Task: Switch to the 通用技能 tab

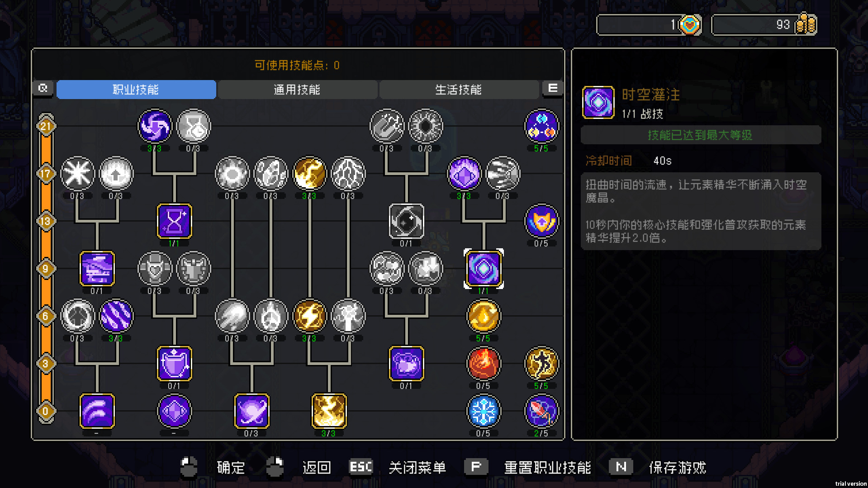Action: [x=297, y=90]
